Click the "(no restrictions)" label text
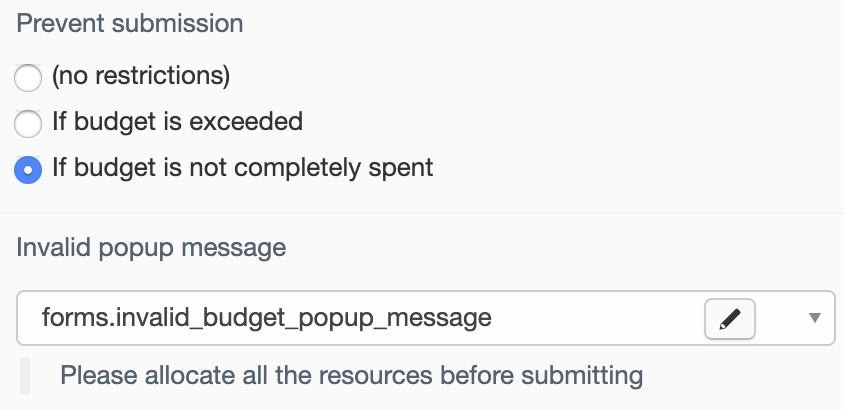 141,75
